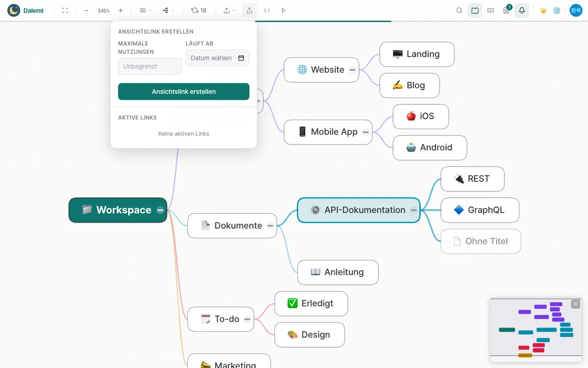Select the Anleitung node

point(338,272)
